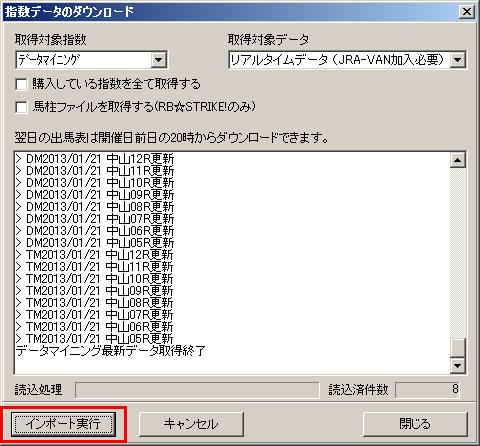Click the log scrollbar thumb
Image resolution: width=480 pixels, height=446 pixels.
click(x=458, y=348)
